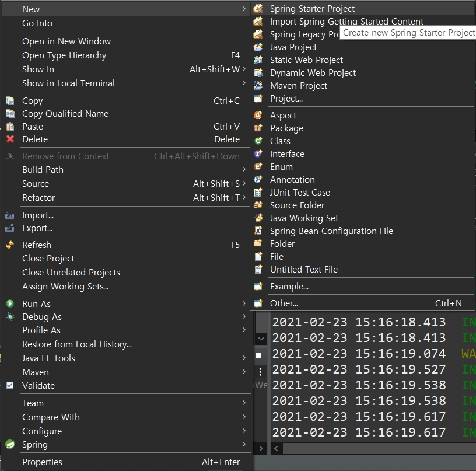Click the JUnit Test Case icon
The width and height of the screenshot is (476, 471).
click(x=258, y=192)
